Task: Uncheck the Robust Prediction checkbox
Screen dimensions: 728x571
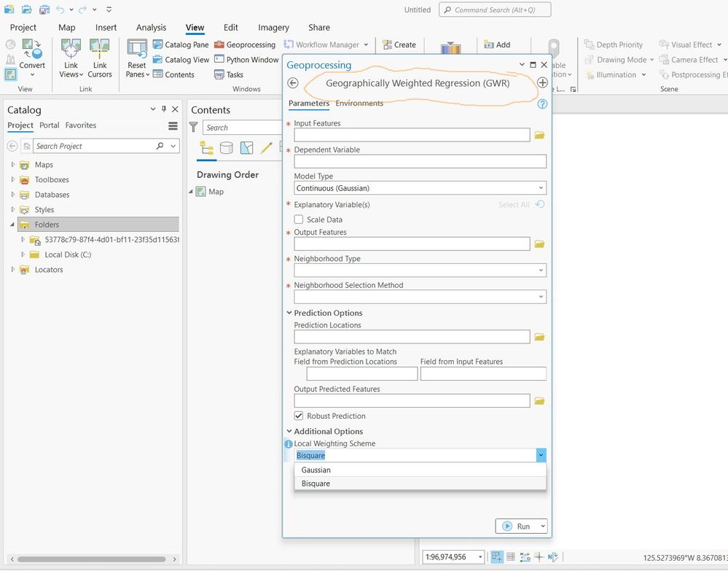Action: pyautogui.click(x=299, y=416)
